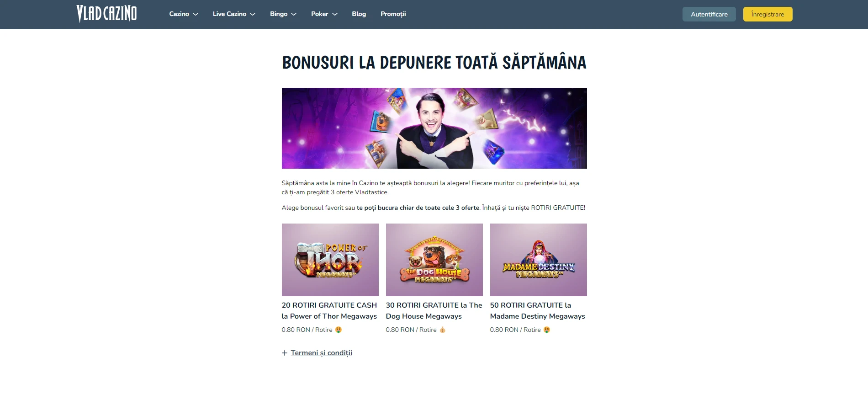Click the money bag icon beside Dog House price
The width and height of the screenshot is (868, 400).
pos(442,330)
